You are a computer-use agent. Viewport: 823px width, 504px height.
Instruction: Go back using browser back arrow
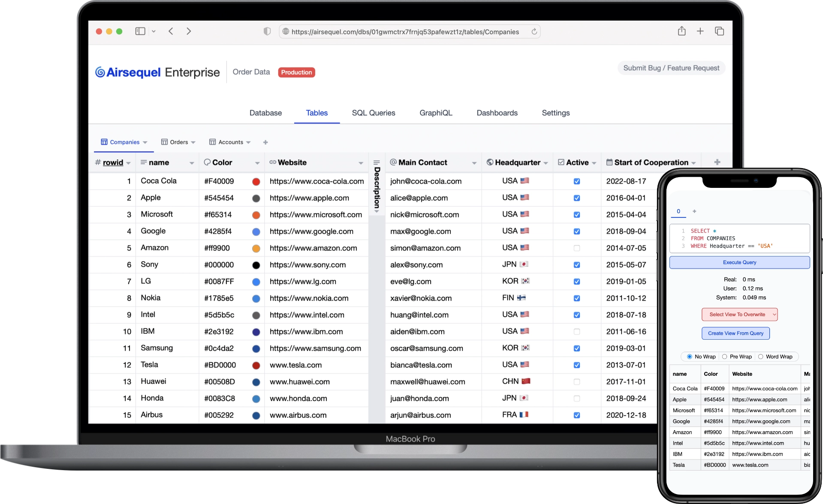click(171, 31)
